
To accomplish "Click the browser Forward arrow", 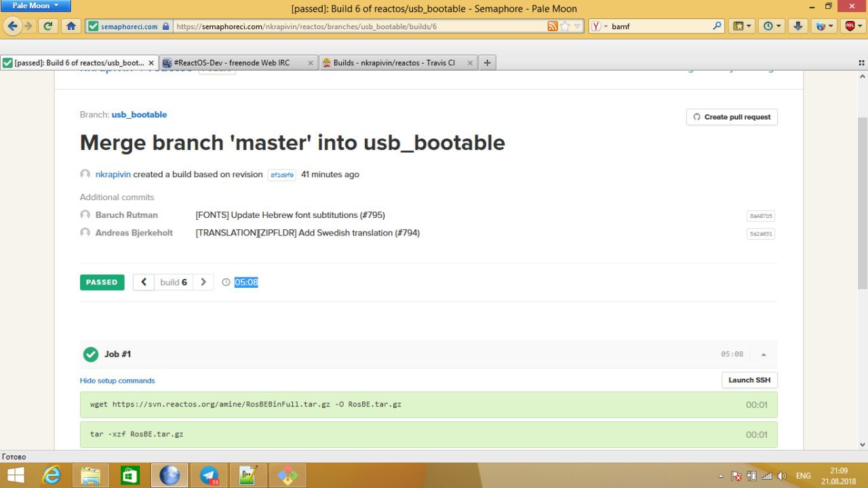I will click(28, 26).
